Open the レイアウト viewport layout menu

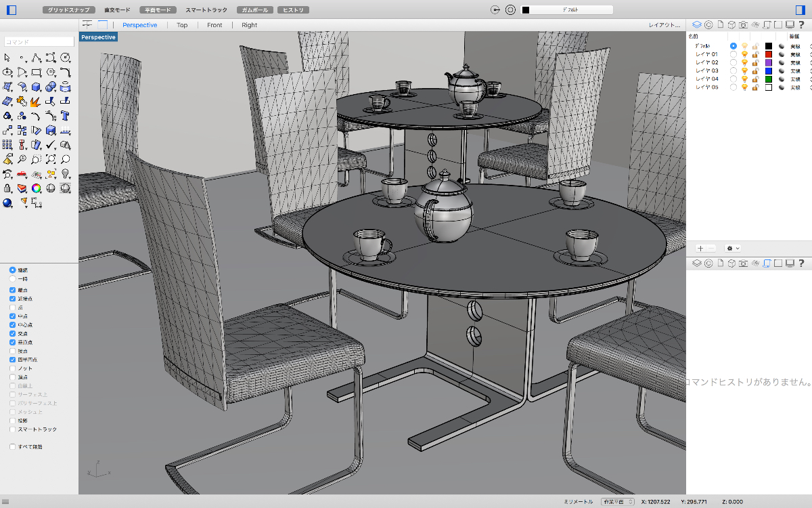click(664, 25)
